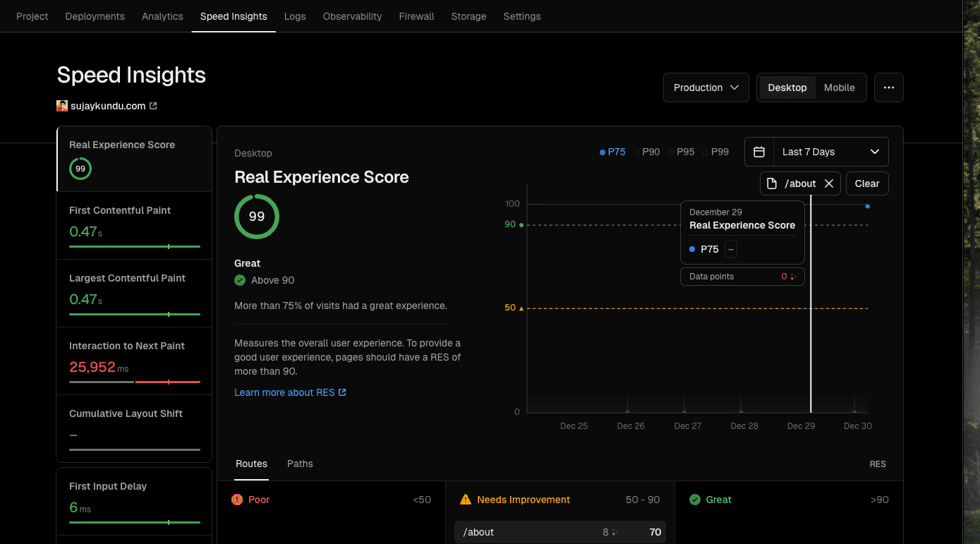The height and width of the screenshot is (544, 980).
Task: Switch to the Paths tab
Action: [300, 464]
